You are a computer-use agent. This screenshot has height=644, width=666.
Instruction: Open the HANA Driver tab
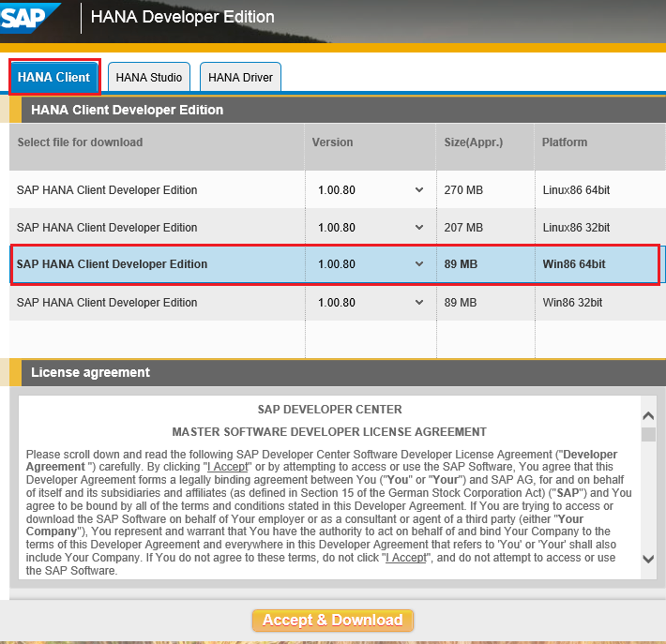point(240,77)
